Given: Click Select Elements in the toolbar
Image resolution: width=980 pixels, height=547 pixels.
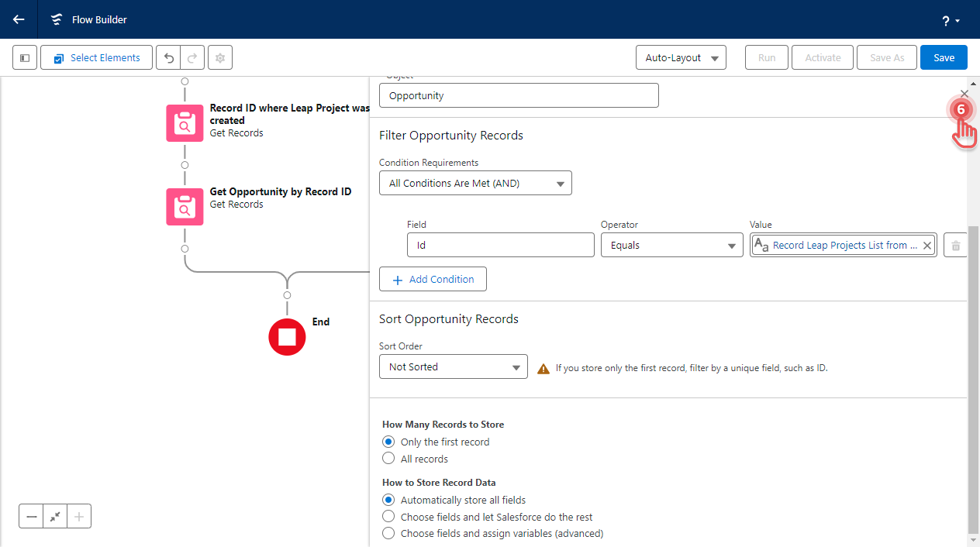Looking at the screenshot, I should pyautogui.click(x=96, y=57).
